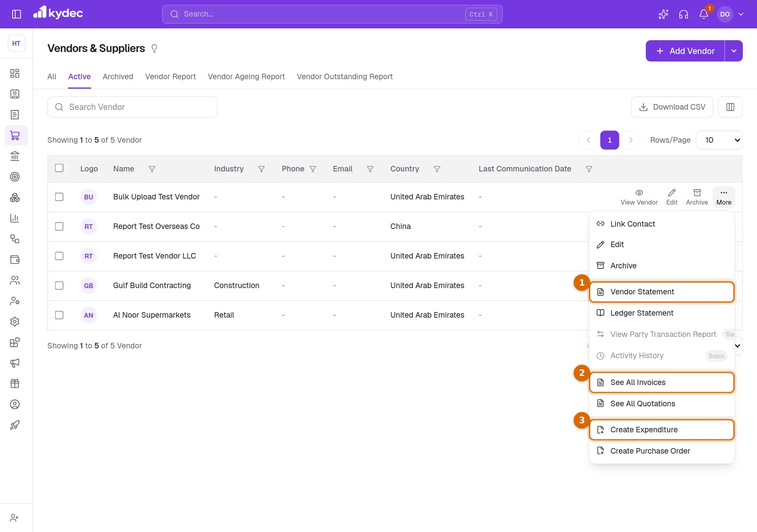The width and height of the screenshot is (757, 532).
Task: Check the Report Test Vendor LLC checkbox
Action: (59, 256)
